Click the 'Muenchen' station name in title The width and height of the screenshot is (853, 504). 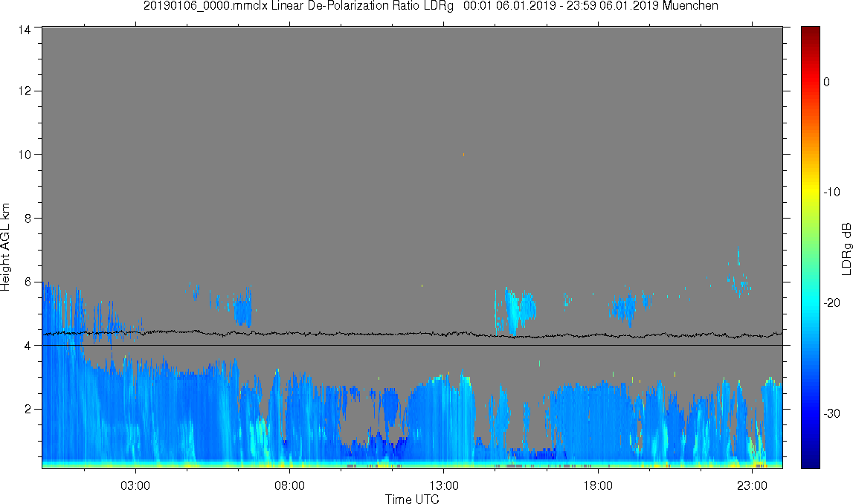690,6
